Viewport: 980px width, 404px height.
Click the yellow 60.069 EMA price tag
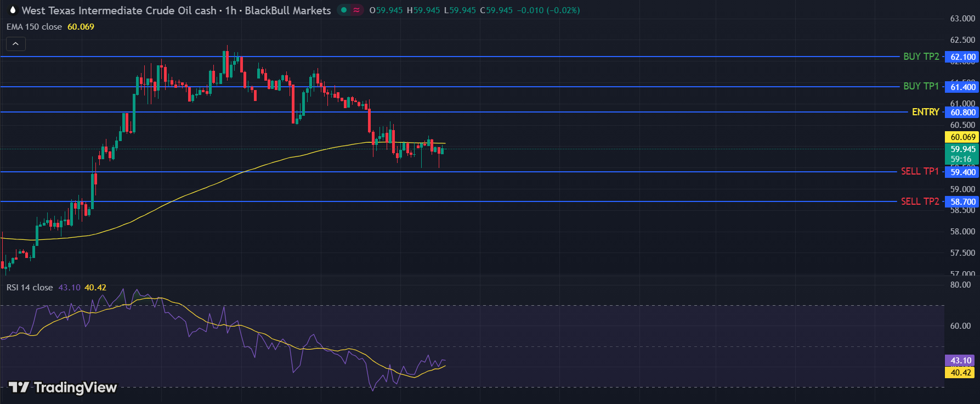tap(962, 137)
